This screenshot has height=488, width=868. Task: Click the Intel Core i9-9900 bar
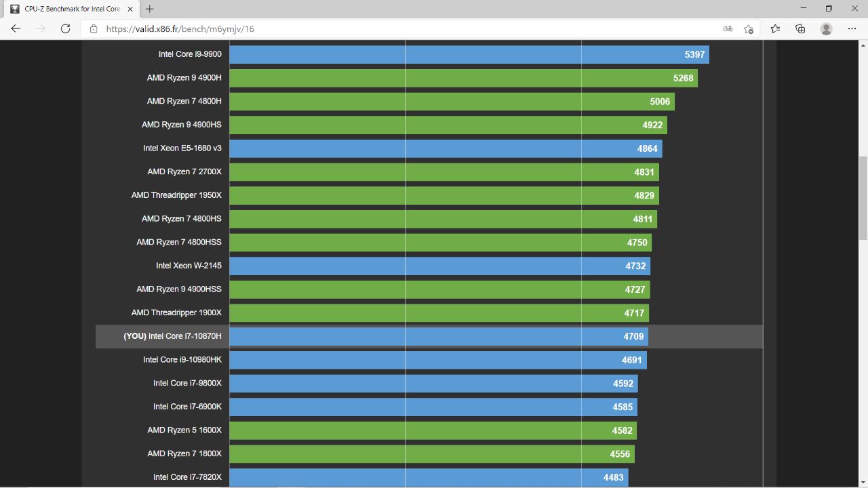click(x=469, y=54)
